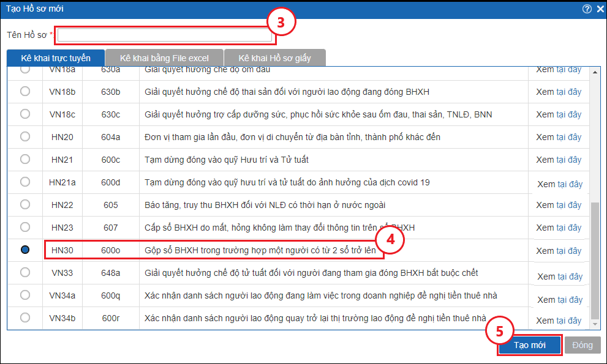Click the vertical scrollbar thumb
This screenshot has width=607, height=364.
tap(595, 260)
